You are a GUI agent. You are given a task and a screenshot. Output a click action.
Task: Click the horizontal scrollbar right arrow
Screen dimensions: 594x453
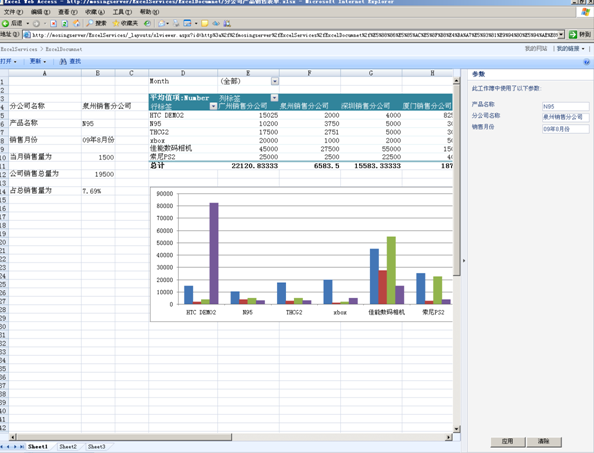(x=449, y=437)
